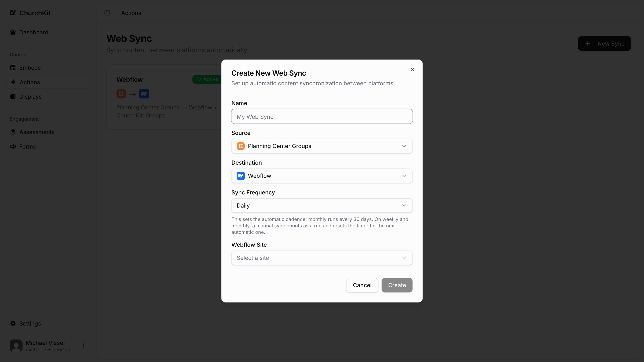The image size is (644, 362).
Task: Close the Create New Web Sync dialog
Action: click(x=412, y=70)
